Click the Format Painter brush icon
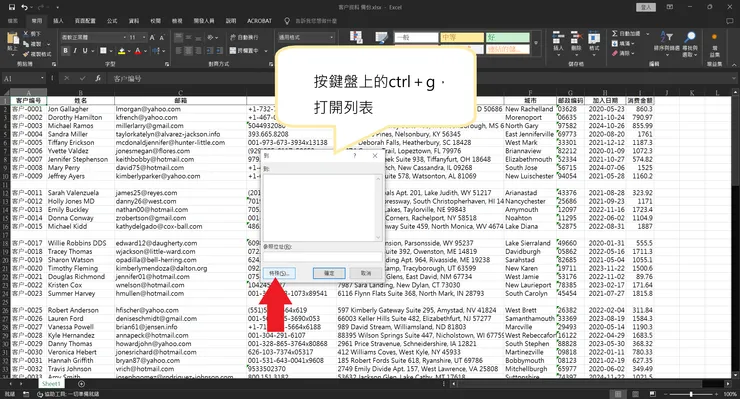 point(26,54)
